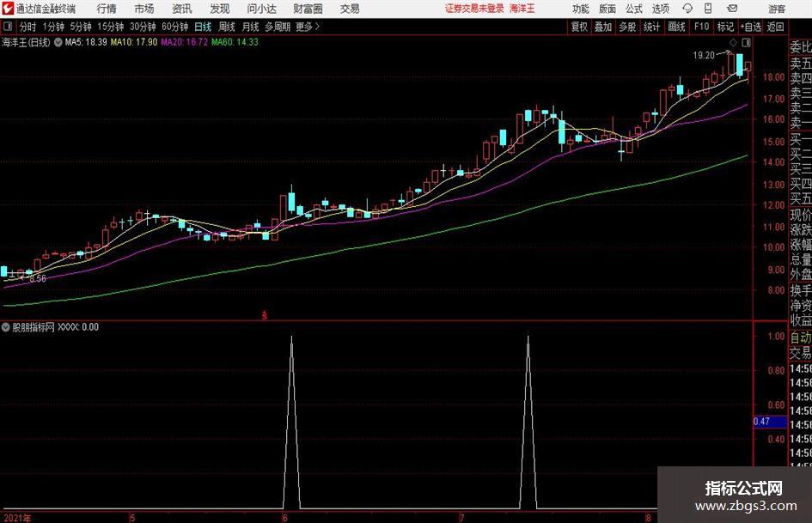The width and height of the screenshot is (812, 523).
Task: Click the 自动 label in side panel
Action: [801, 338]
